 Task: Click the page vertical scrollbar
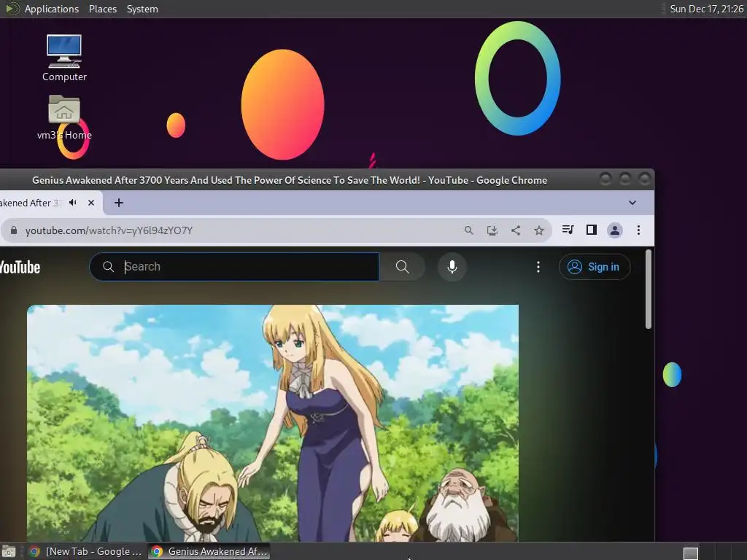tap(649, 289)
